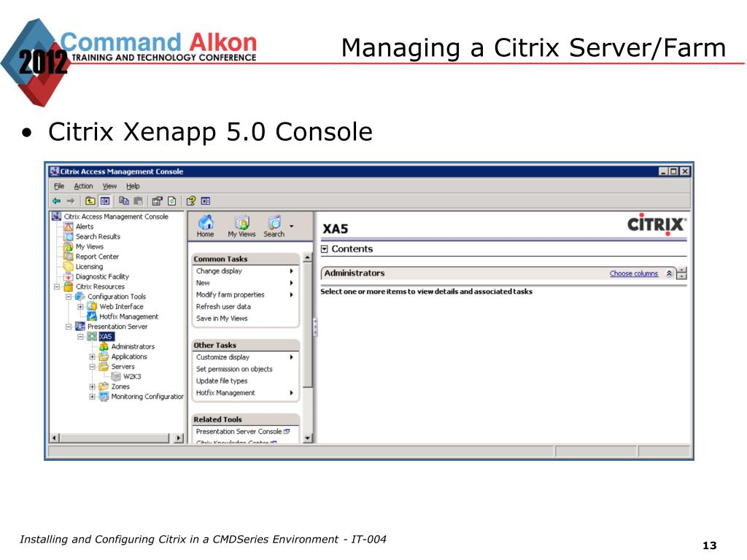Expand the Applications tree node
The width and height of the screenshot is (747, 560).
pos(93,357)
